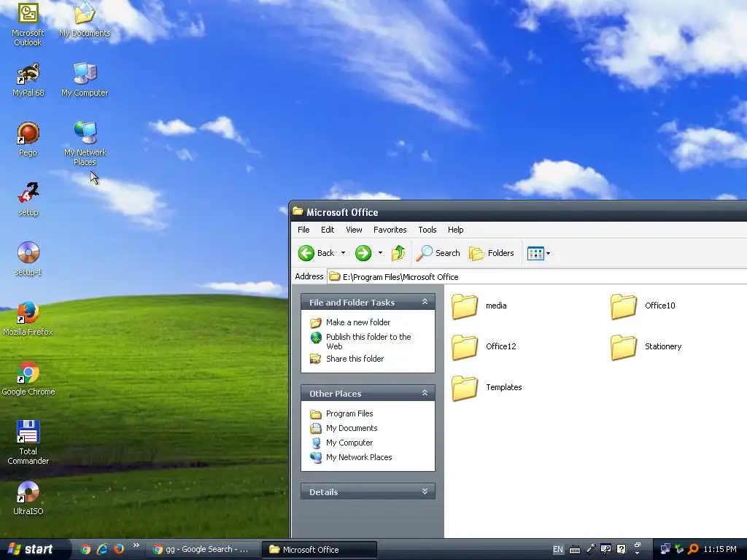Click the language bar tools icon
The height and width of the screenshot is (560, 747).
pos(605,550)
